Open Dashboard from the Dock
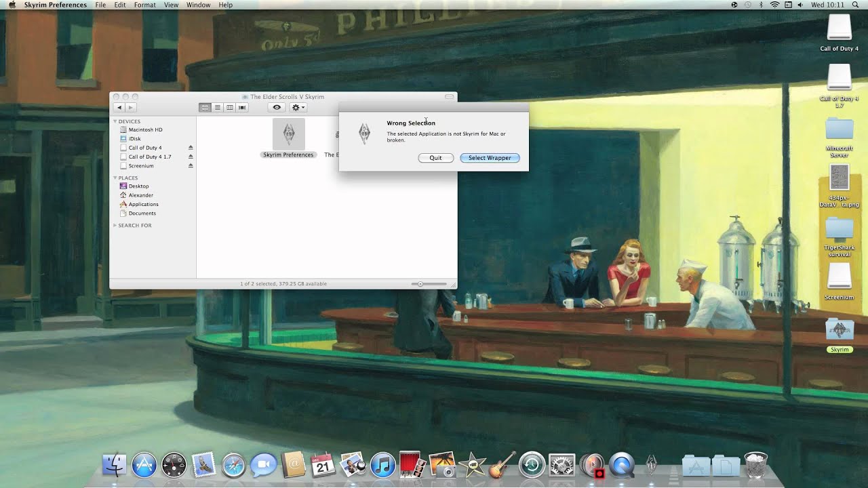This screenshot has height=488, width=868. tap(174, 465)
